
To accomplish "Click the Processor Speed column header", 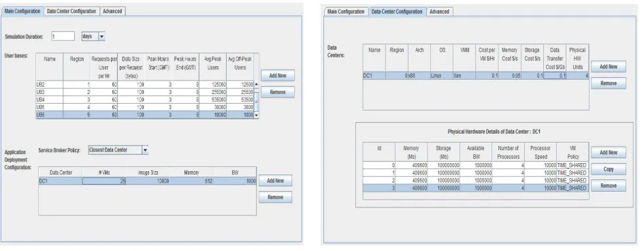I will [x=541, y=152].
